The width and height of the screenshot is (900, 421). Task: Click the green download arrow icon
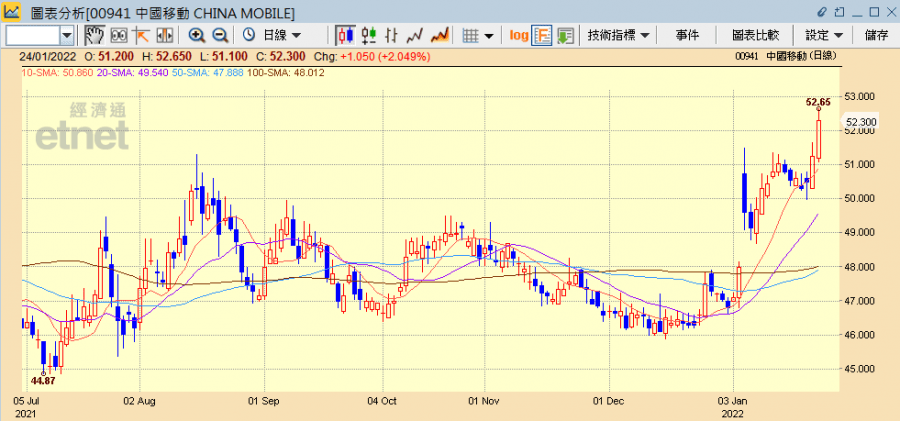coord(566,35)
